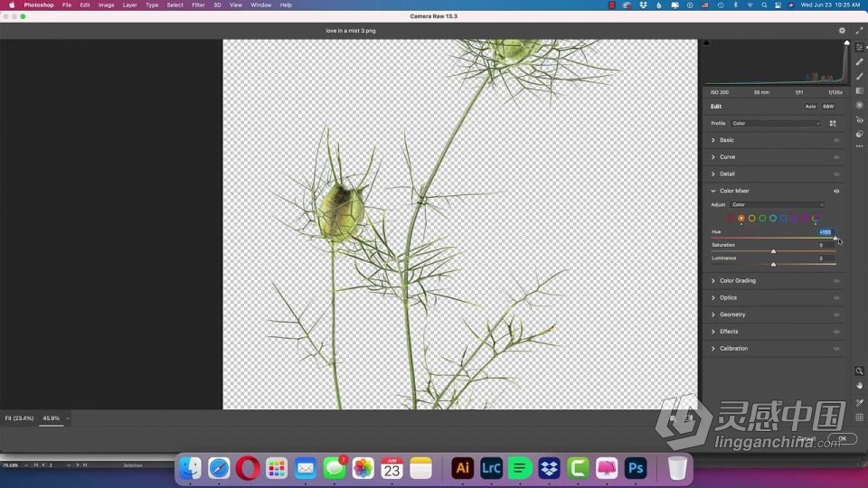This screenshot has height=488, width=868.
Task: Select the Edit panel icon in tool strip
Action: point(859,48)
